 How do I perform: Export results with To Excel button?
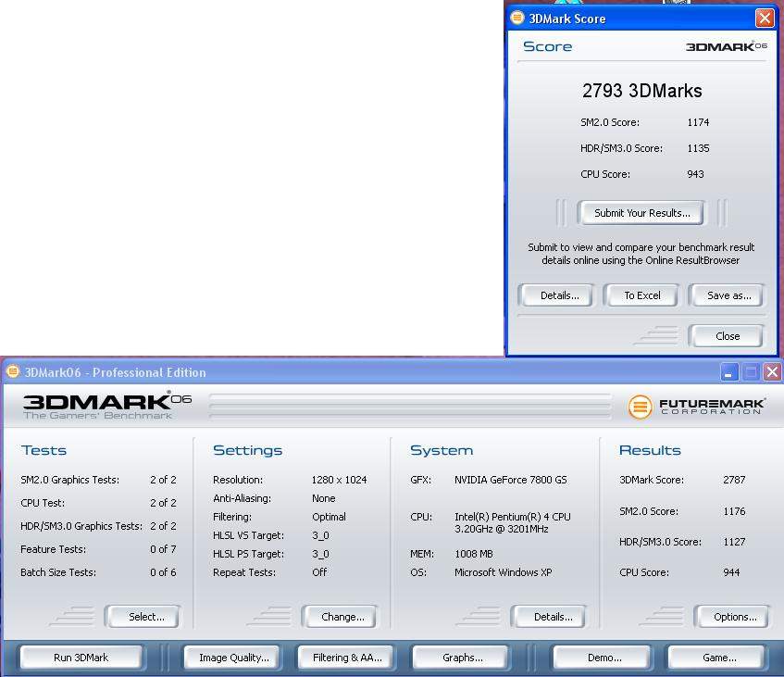pyautogui.click(x=641, y=295)
